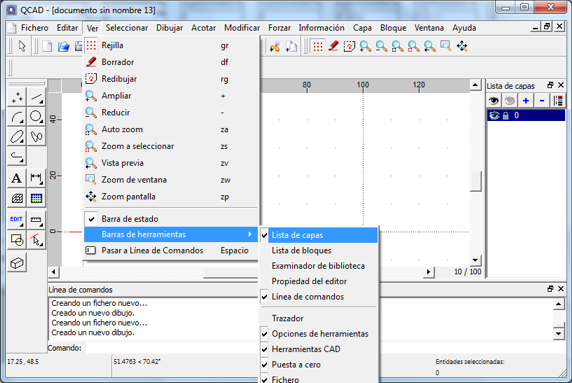The width and height of the screenshot is (572, 383).
Task: Hide all layers with greyed eye icon
Action: (x=510, y=100)
